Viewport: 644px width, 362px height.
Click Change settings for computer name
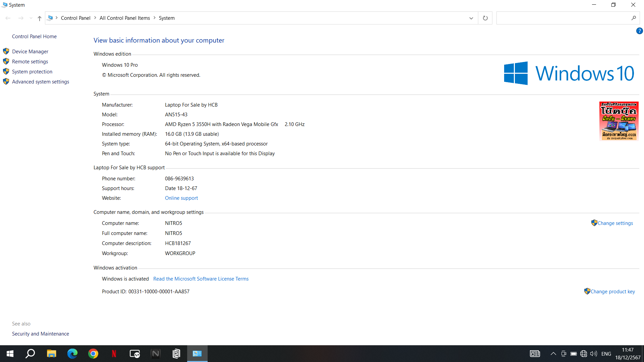pos(615,223)
